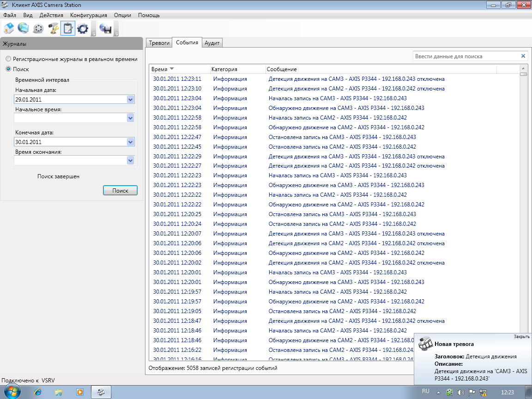This screenshot has height=399, width=532.
Task: Open settings with the gear icon
Action: click(x=83, y=29)
